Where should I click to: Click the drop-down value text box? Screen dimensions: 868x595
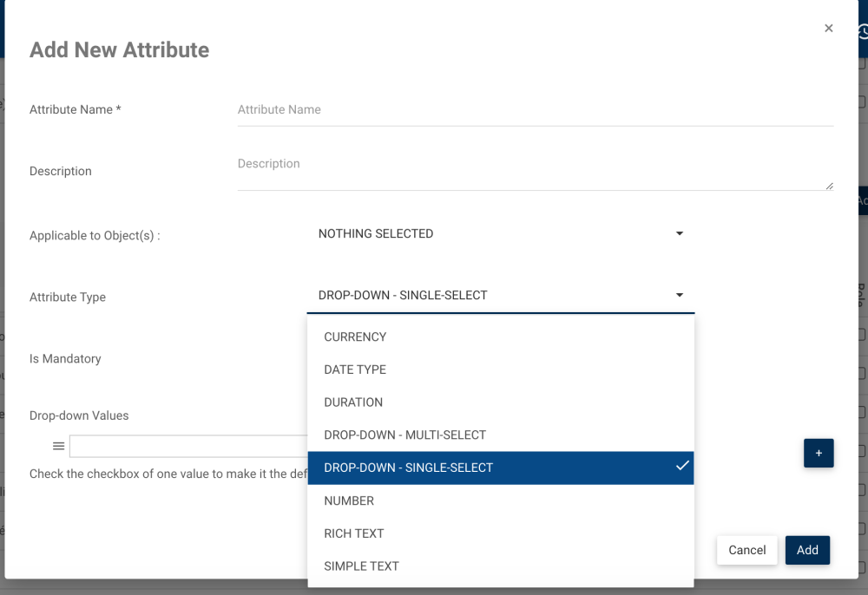click(x=187, y=446)
